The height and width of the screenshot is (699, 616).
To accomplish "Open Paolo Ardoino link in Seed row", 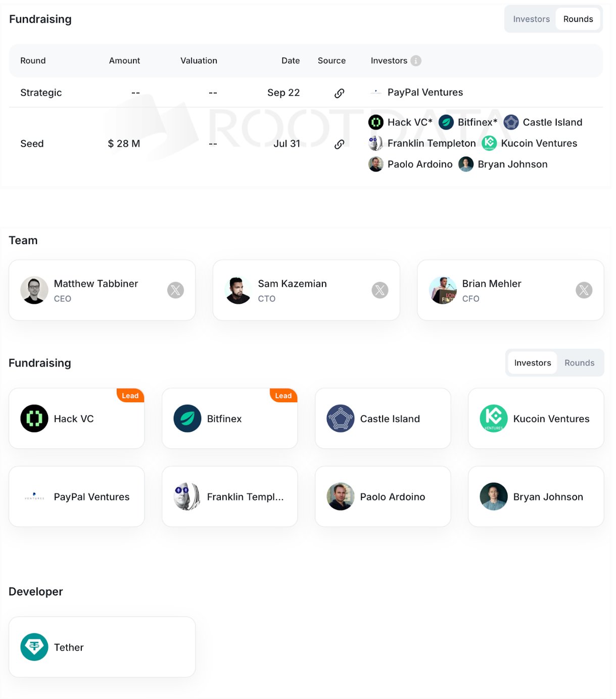I will [x=420, y=164].
